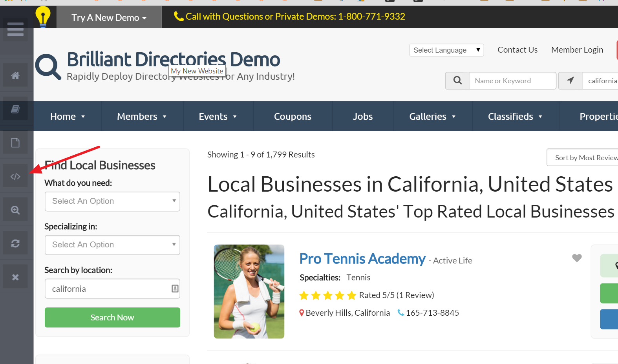Click the Rated 5/5 (1 Review) text
Viewport: 618px width, 364px height.
397,295
